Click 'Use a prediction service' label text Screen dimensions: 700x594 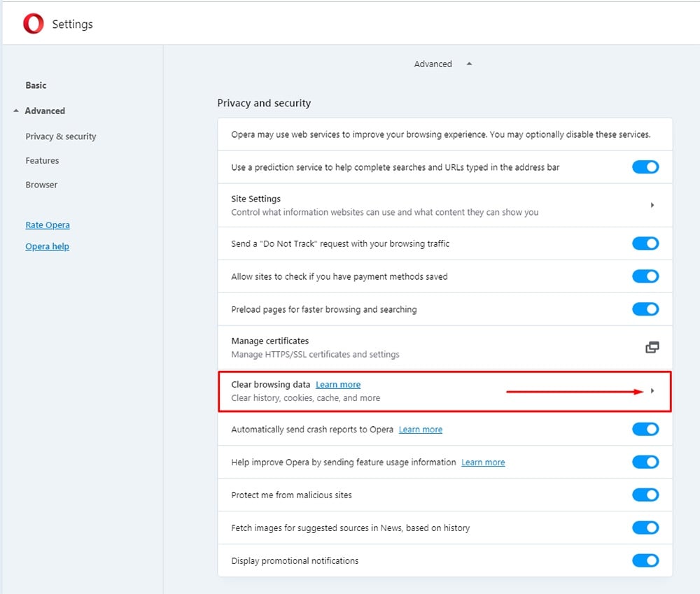[x=395, y=167]
